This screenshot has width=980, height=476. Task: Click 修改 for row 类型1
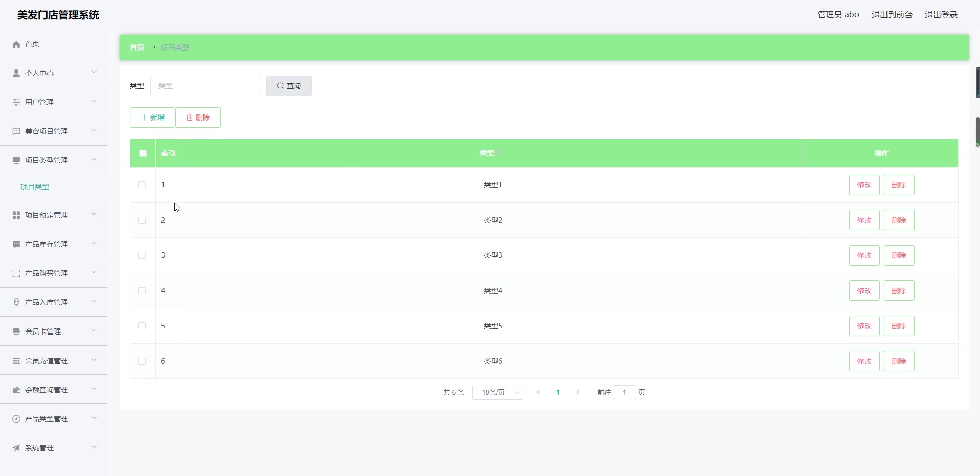(865, 185)
